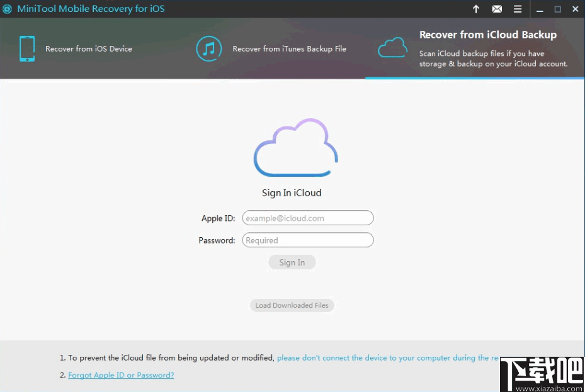Click the large gradient iCloud cloud graphic

294,148
